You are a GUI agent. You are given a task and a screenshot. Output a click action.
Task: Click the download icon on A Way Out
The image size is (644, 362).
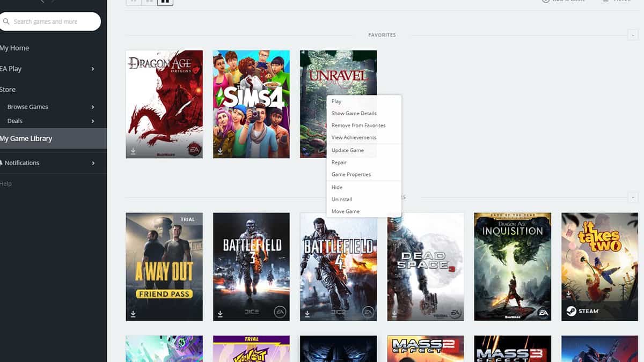pyautogui.click(x=133, y=313)
